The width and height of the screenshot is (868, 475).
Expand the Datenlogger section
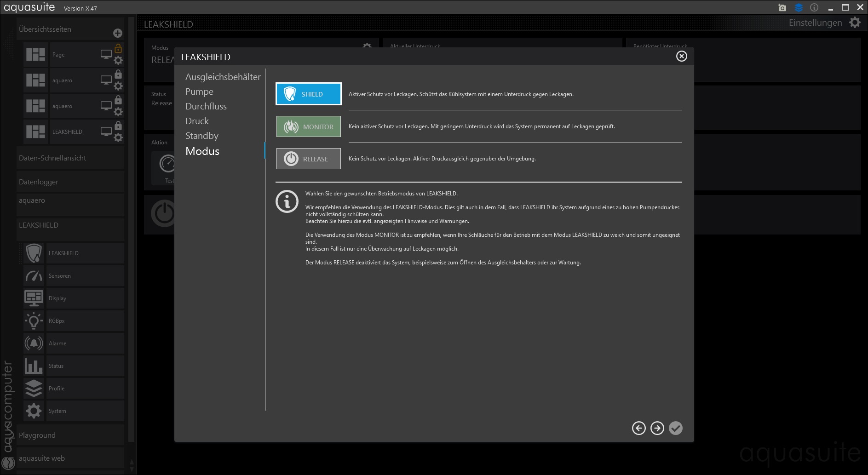point(39,182)
